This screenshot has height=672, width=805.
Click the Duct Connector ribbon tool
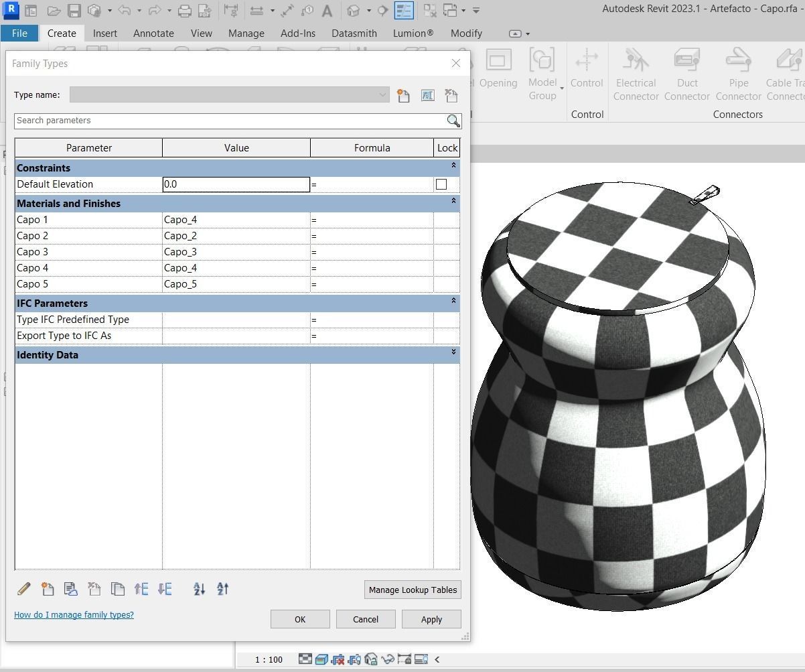pyautogui.click(x=687, y=74)
